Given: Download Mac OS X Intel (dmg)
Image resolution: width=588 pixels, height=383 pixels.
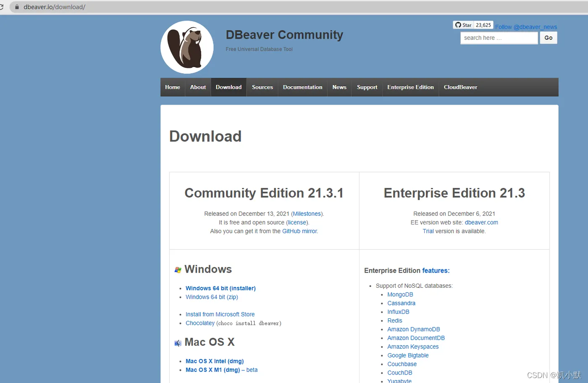Looking at the screenshot, I should [215, 361].
